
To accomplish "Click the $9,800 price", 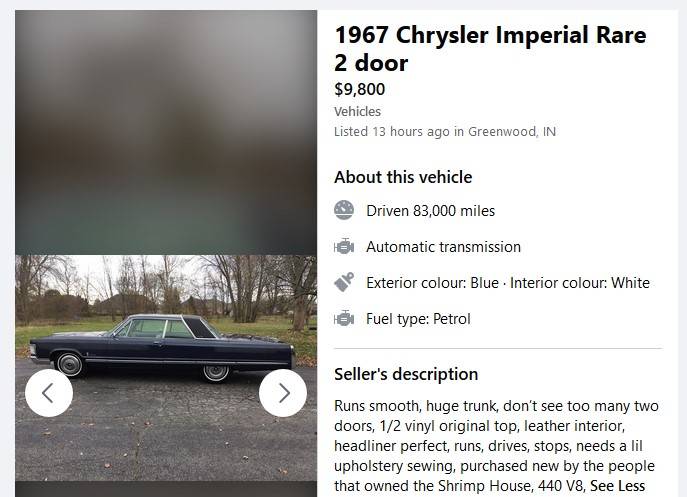I will (359, 89).
